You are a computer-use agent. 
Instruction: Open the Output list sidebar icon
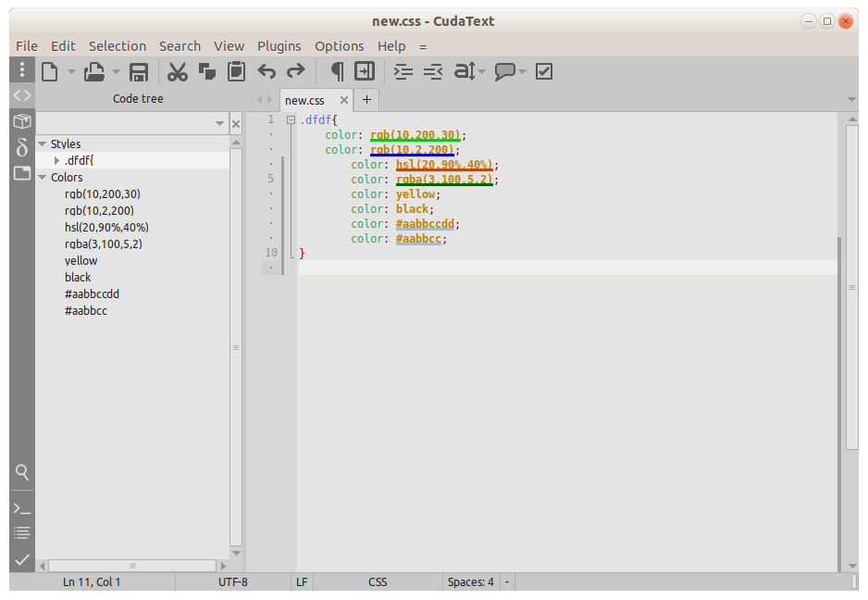[22, 533]
